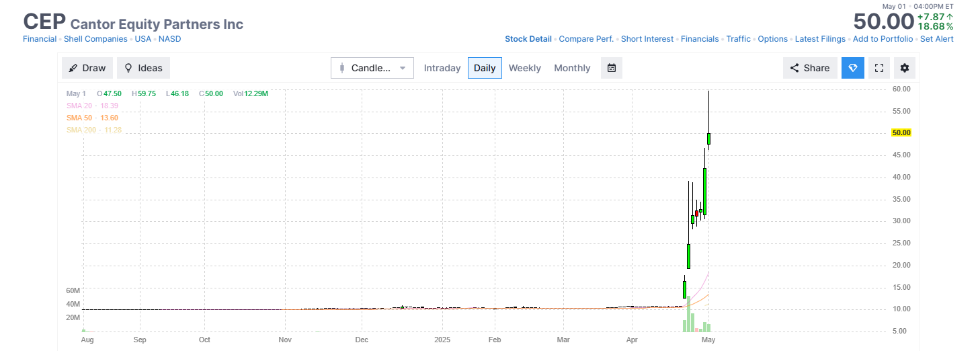The image size is (980, 351).
Task: Click the highlighted 50.00 price axis marker
Action: (901, 133)
